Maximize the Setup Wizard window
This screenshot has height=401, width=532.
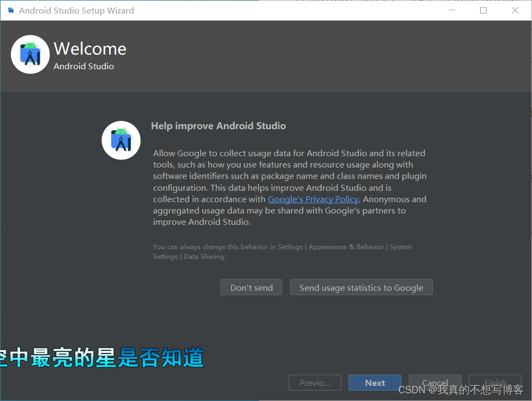[483, 10]
